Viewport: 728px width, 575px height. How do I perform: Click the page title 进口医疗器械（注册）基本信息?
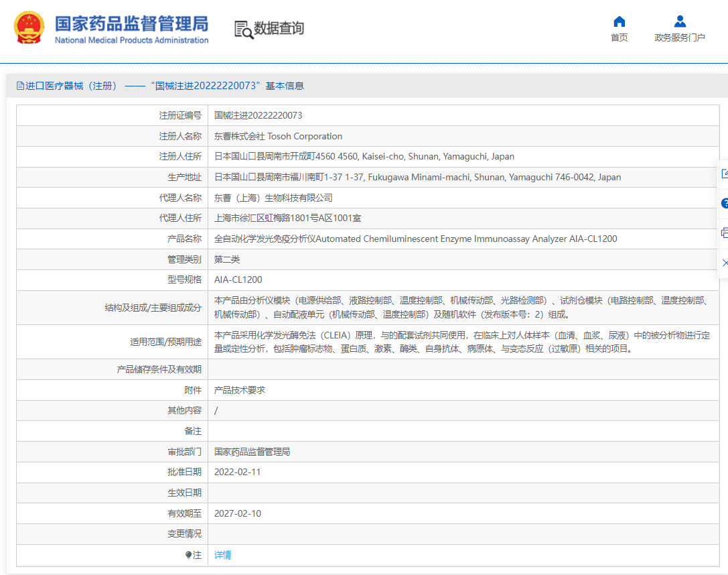pos(164,86)
